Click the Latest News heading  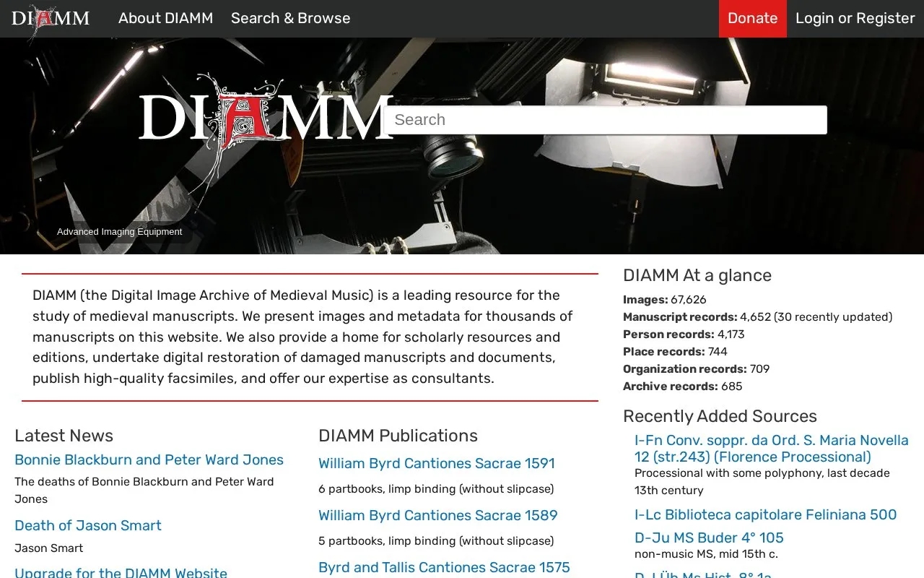(64, 436)
